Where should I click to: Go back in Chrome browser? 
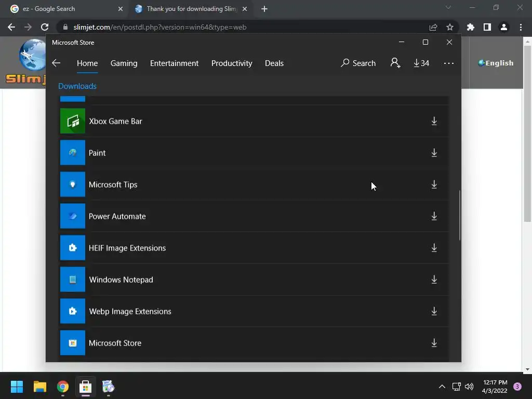[x=11, y=27]
